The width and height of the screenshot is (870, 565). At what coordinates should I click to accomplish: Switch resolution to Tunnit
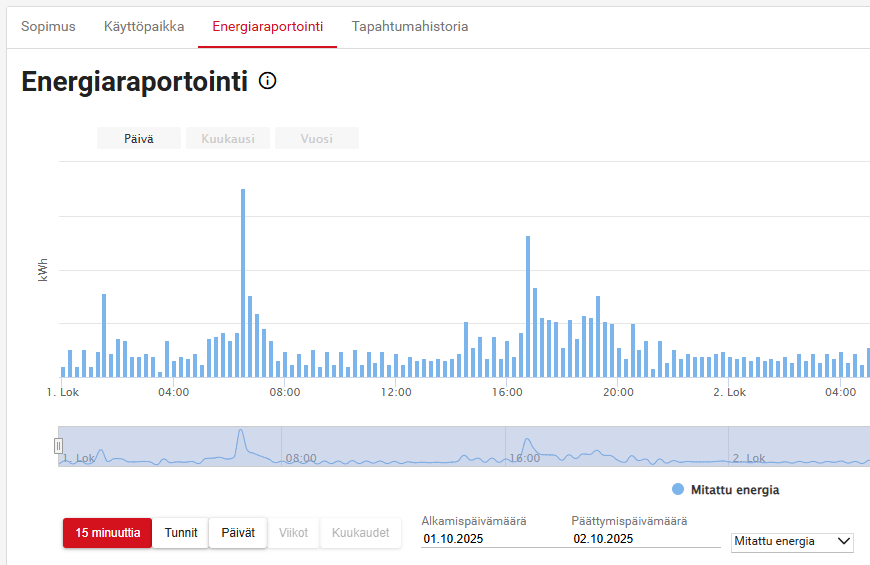click(x=181, y=533)
